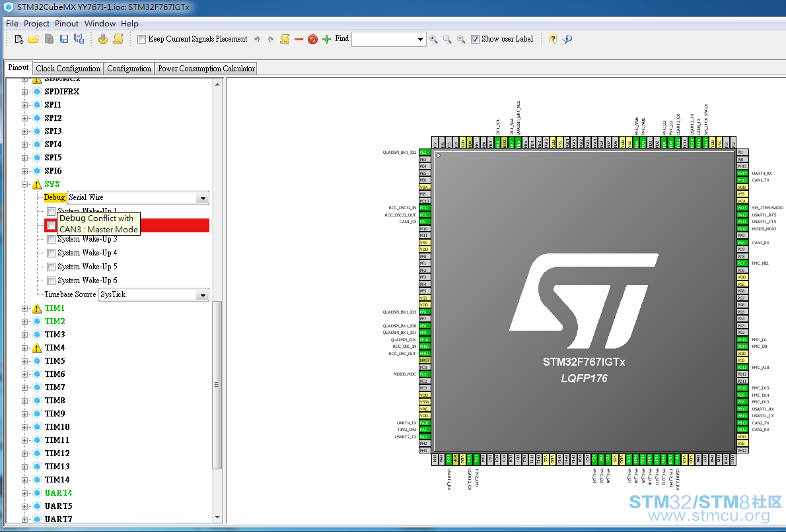Click the red no-entry clear pinout icon

(313, 39)
